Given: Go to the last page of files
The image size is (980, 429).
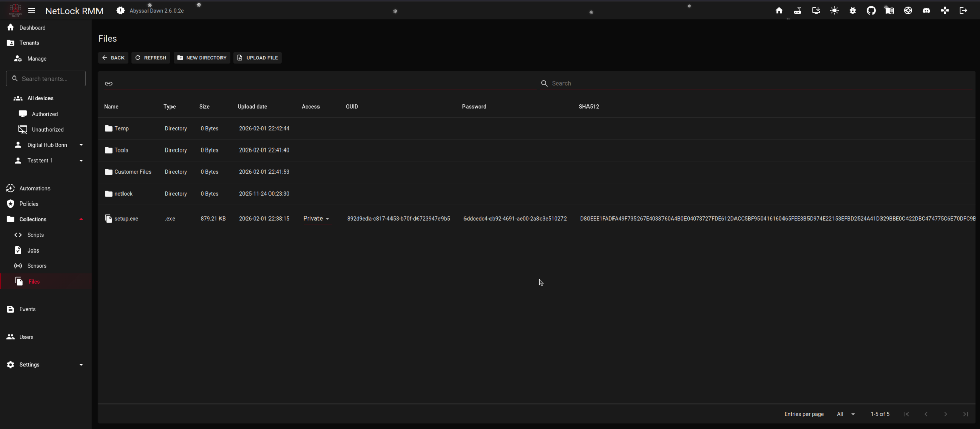Looking at the screenshot, I should [966, 414].
